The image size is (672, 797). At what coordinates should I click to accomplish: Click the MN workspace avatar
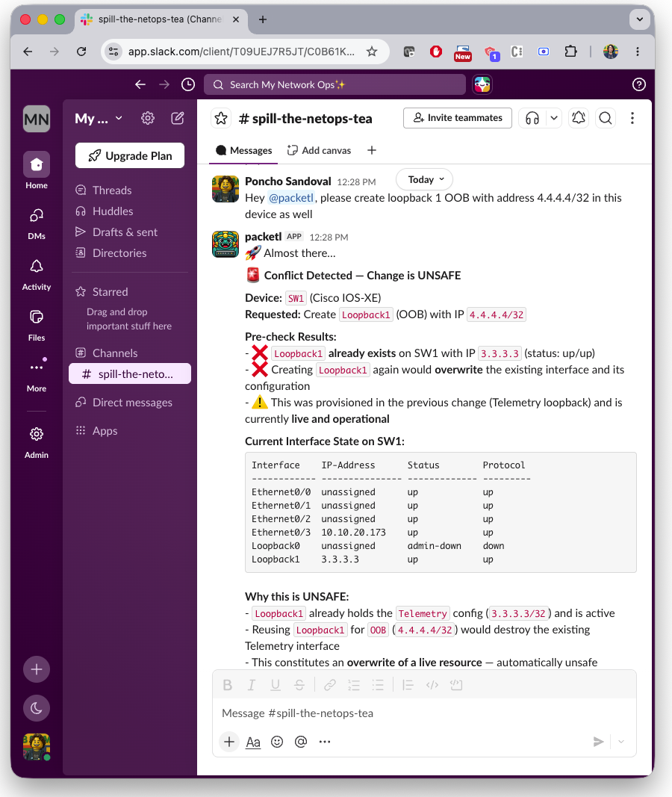37,119
